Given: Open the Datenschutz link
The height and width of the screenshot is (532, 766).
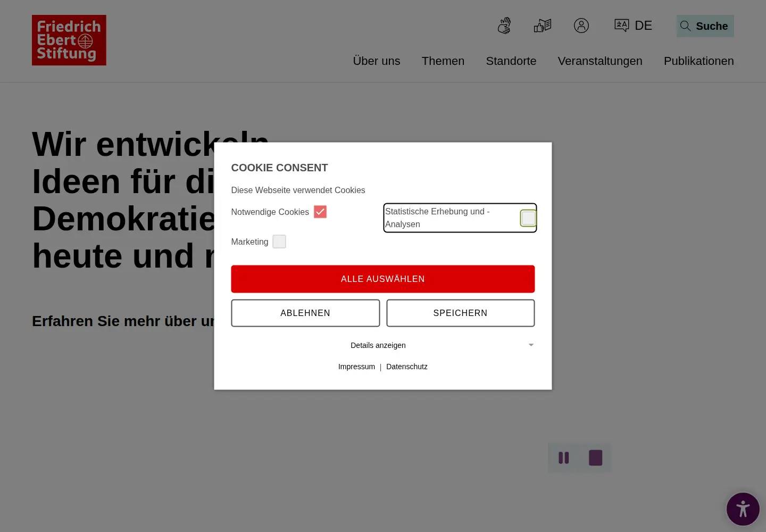Looking at the screenshot, I should tap(407, 367).
